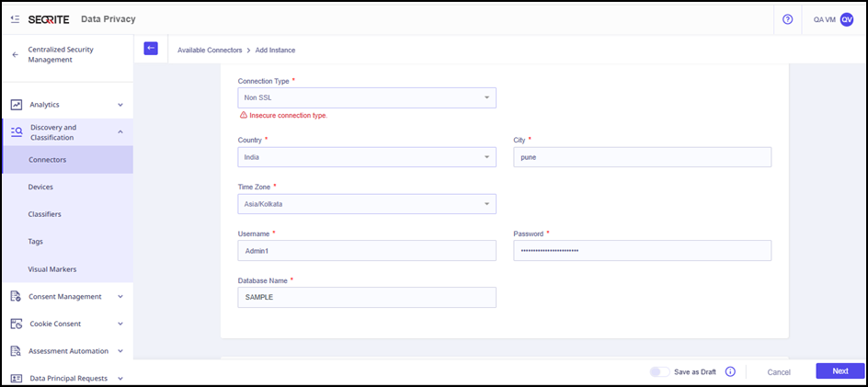Click the QV user avatar

[x=847, y=19]
